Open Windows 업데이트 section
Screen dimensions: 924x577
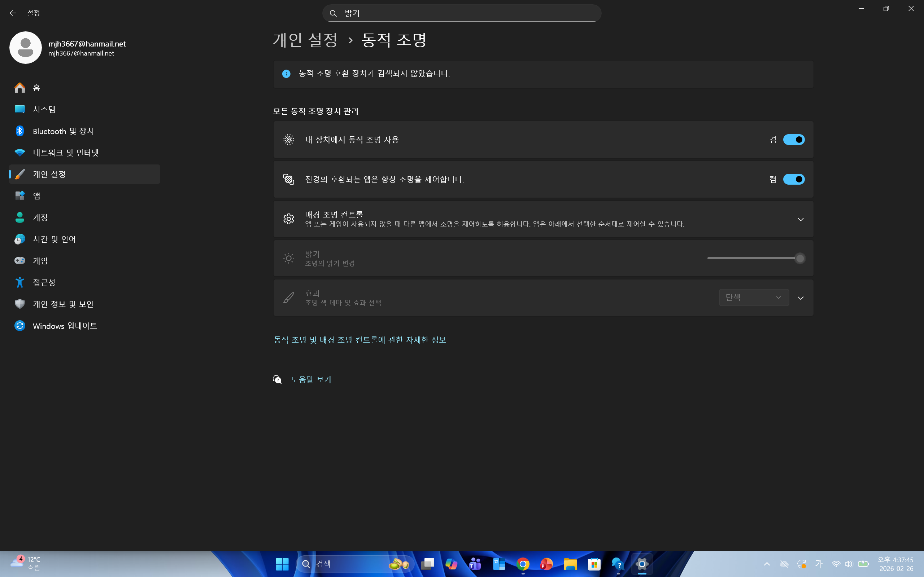64,326
